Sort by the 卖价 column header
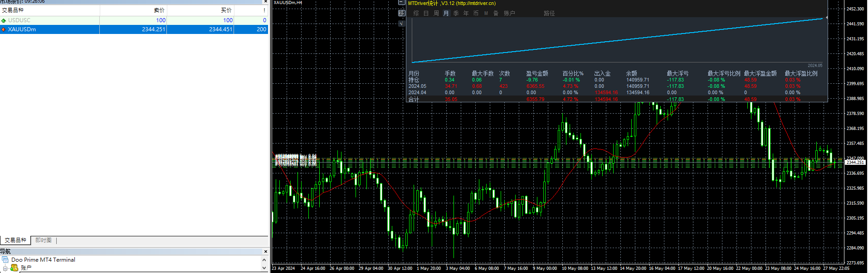Screen dimensions: 868x273 pos(133,10)
